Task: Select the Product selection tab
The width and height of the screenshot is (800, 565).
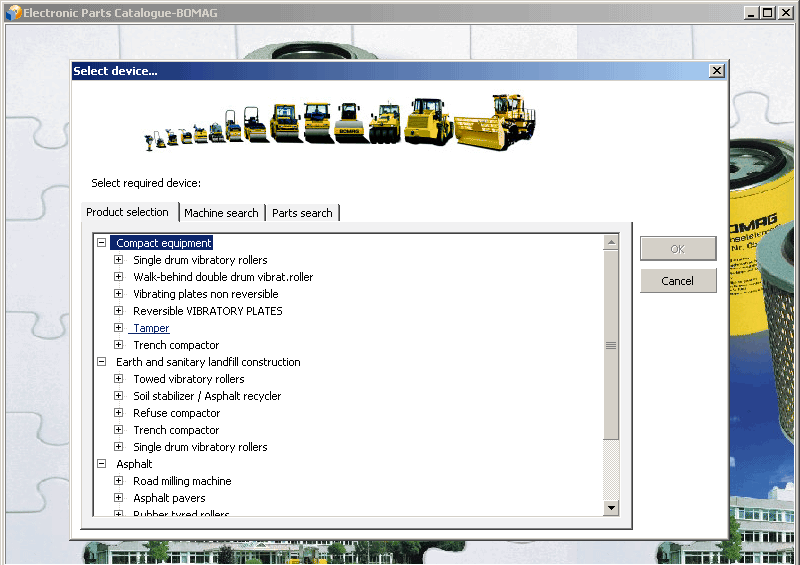Action: (128, 212)
